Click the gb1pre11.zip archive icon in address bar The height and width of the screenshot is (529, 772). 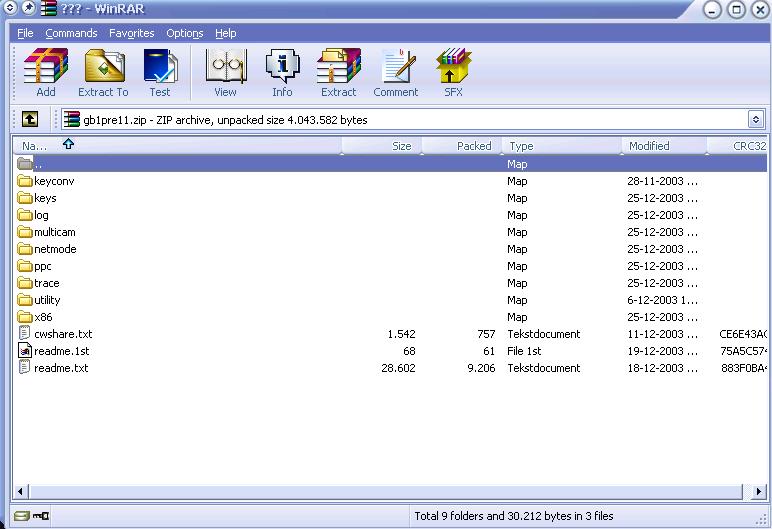(72, 119)
